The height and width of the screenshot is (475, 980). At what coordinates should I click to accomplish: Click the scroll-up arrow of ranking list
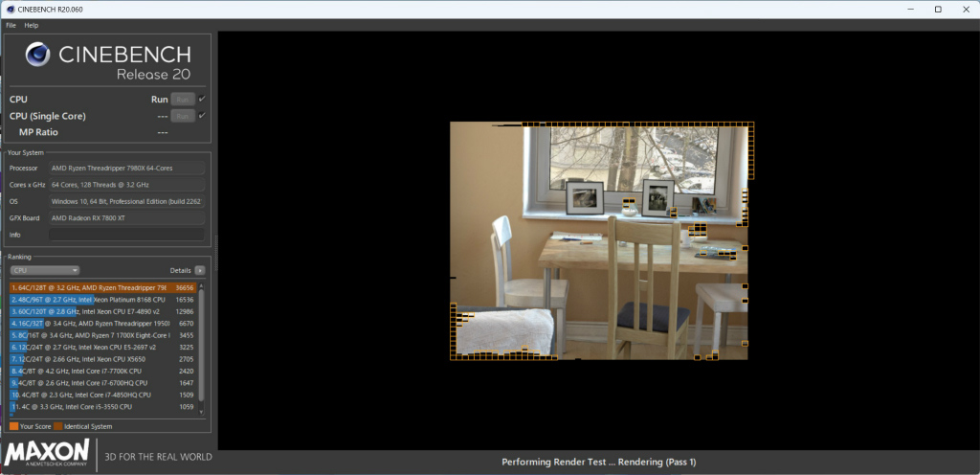(201, 285)
